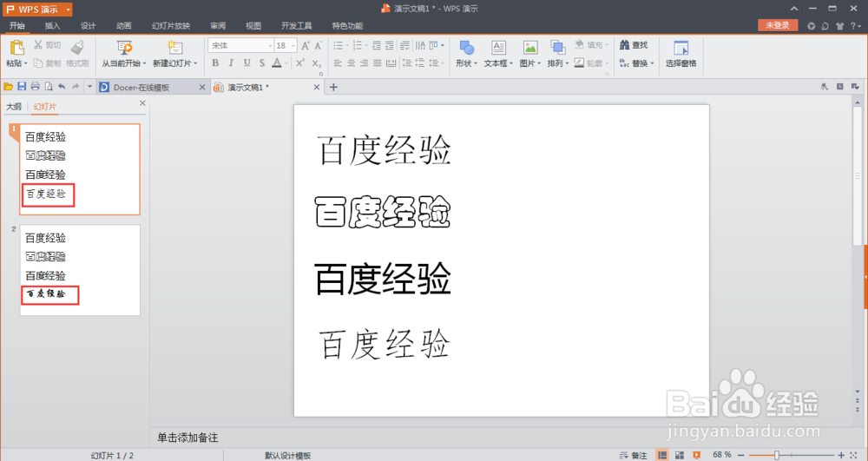
Task: Select slide 1 thumbnail
Action: [x=80, y=169]
